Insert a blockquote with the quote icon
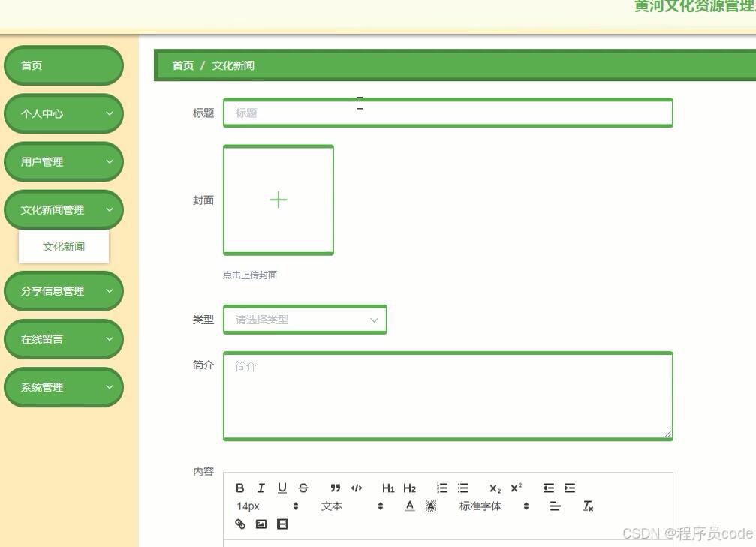Viewport: 756px width, 547px height. point(336,488)
